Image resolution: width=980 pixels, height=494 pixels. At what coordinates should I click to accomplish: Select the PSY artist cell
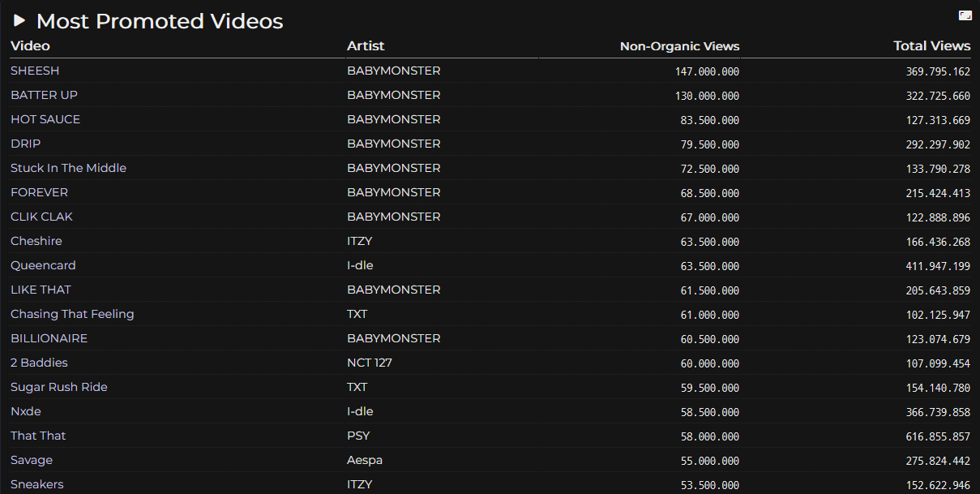358,436
